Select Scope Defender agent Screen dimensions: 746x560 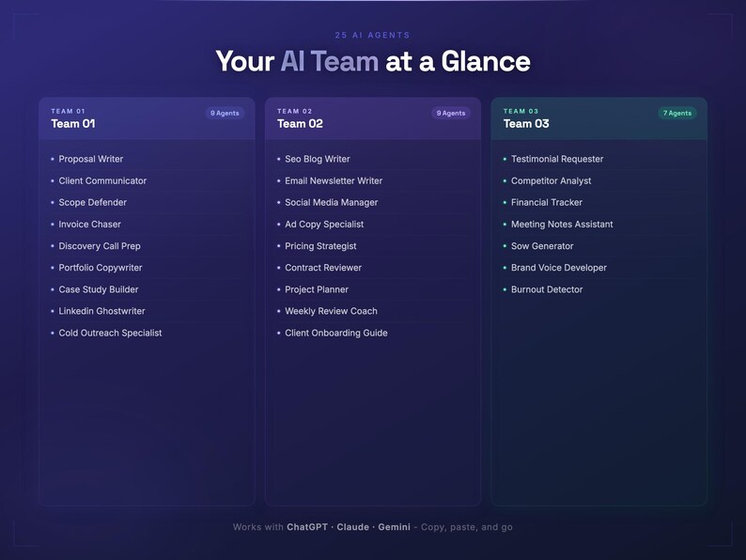pos(92,202)
